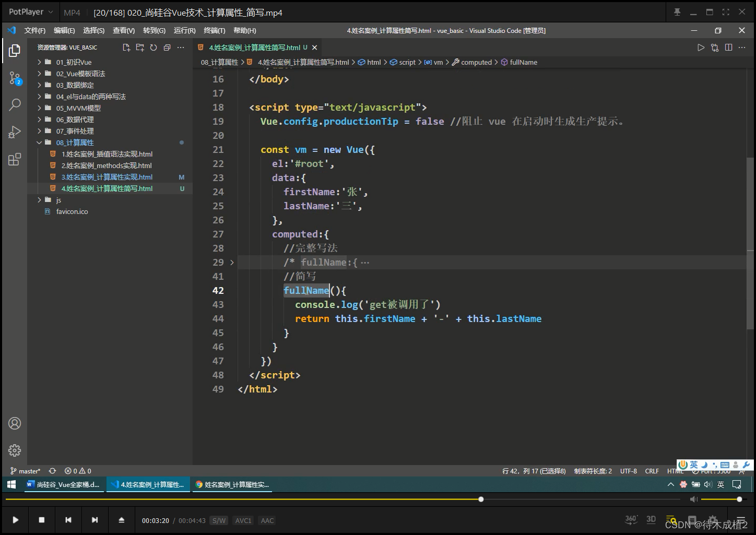The height and width of the screenshot is (535, 756).
Task: Open 3.姓名案例_计算属性实现.html file
Action: tap(107, 177)
